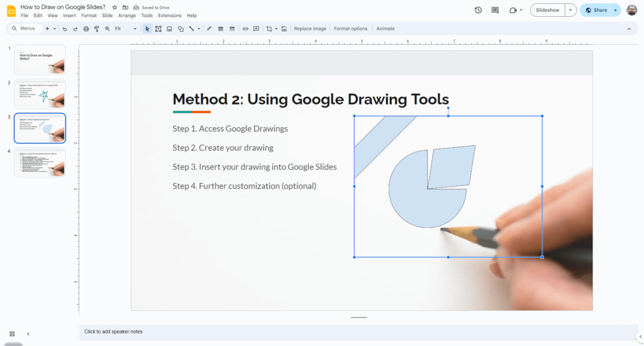
Task: Expand the Share dropdown arrow
Action: tap(615, 10)
